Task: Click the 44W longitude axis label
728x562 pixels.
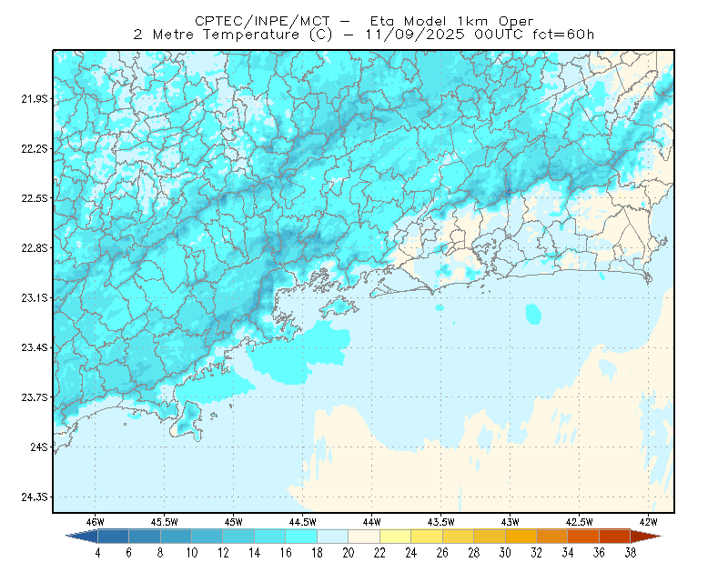Action: pyautogui.click(x=371, y=522)
